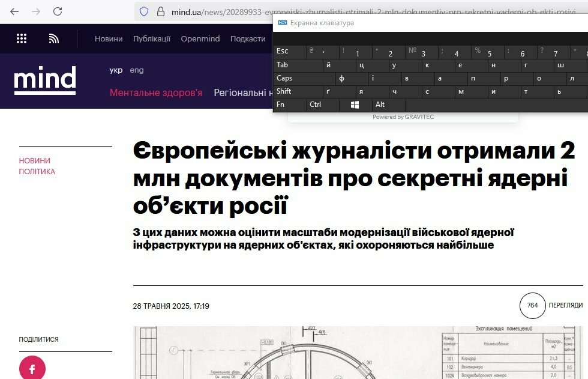The width and height of the screenshot is (588, 379).
Task: Toggle Alt on the on-screen keyboard
Action: tap(388, 105)
